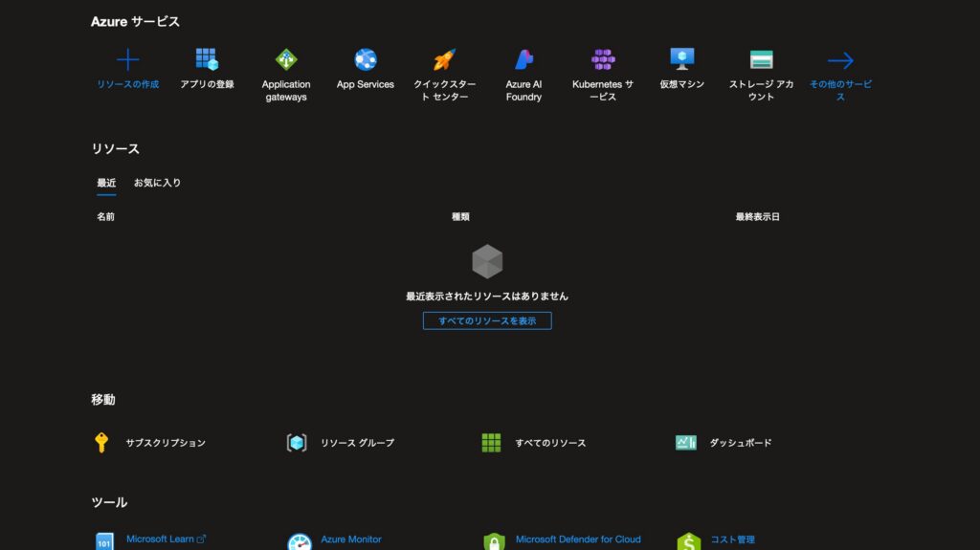Open Kubernetes サービス icon
This screenshot has height=550, width=980.
603,60
